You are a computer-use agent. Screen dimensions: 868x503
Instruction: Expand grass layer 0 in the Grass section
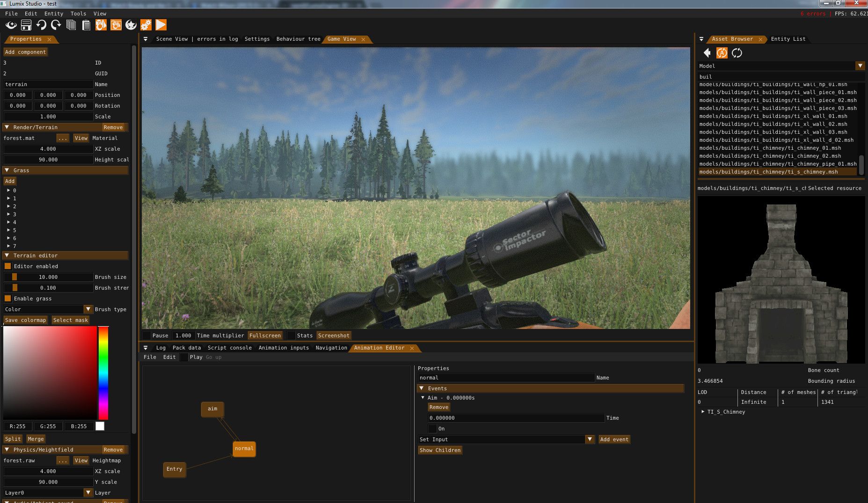coord(9,190)
